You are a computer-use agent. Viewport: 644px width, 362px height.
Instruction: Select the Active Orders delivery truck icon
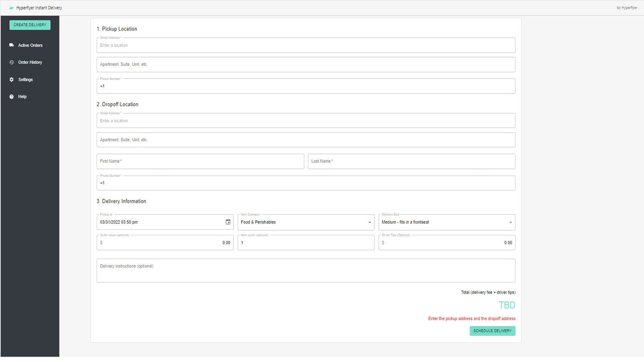pyautogui.click(x=11, y=45)
